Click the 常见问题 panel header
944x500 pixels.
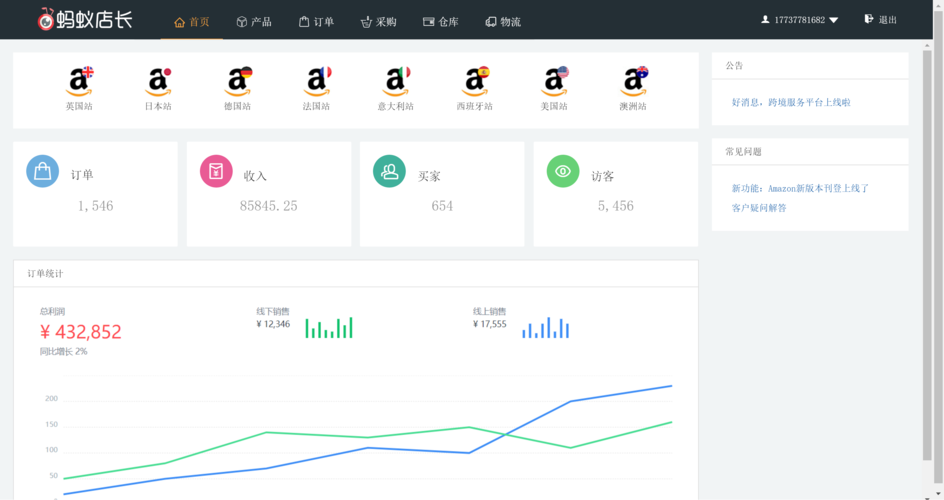click(810, 152)
